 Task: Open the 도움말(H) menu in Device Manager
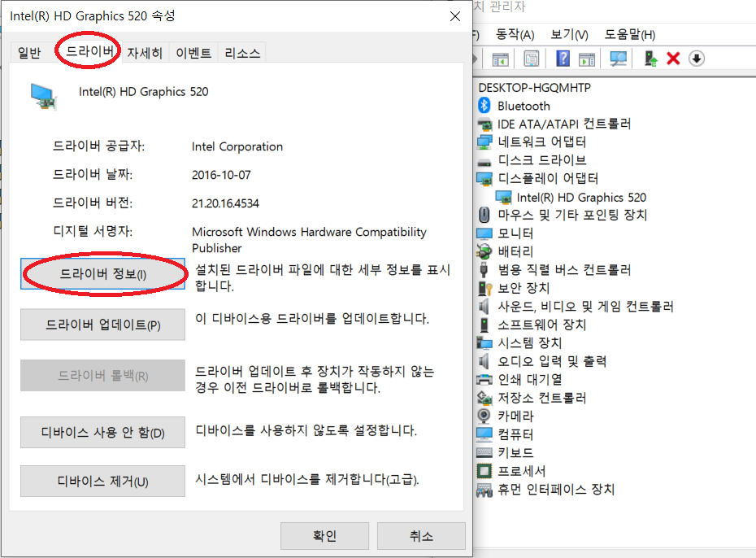(630, 34)
